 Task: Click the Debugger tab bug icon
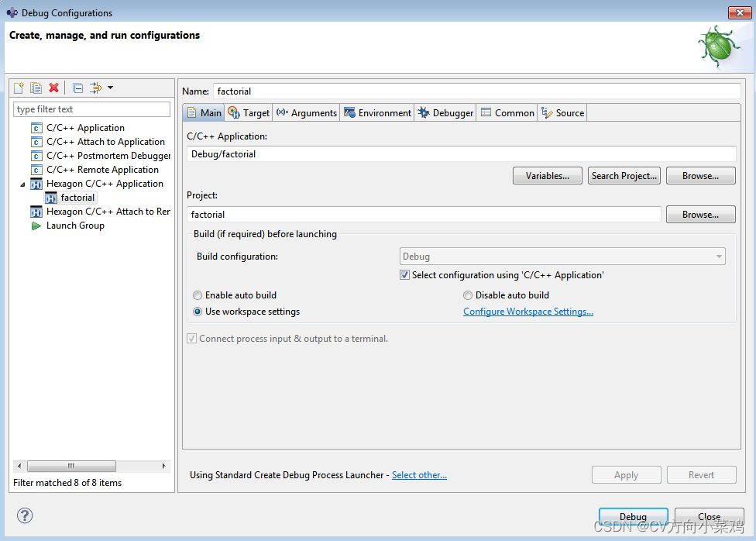[424, 113]
